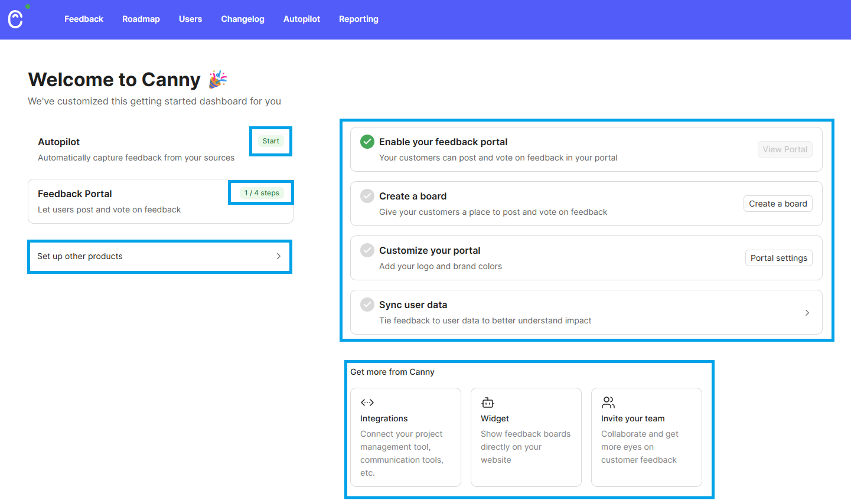851x504 pixels.
Task: Click 'Tie feedback to user data' description
Action: click(485, 320)
